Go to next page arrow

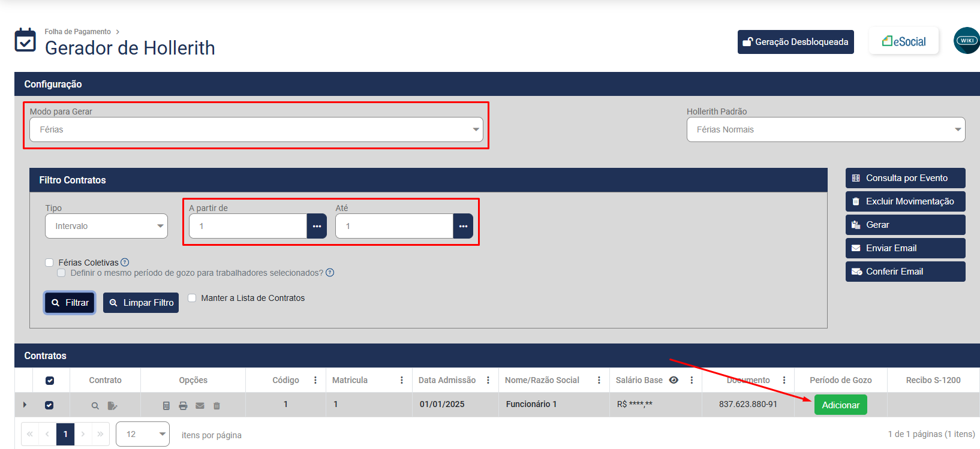pos(83,434)
